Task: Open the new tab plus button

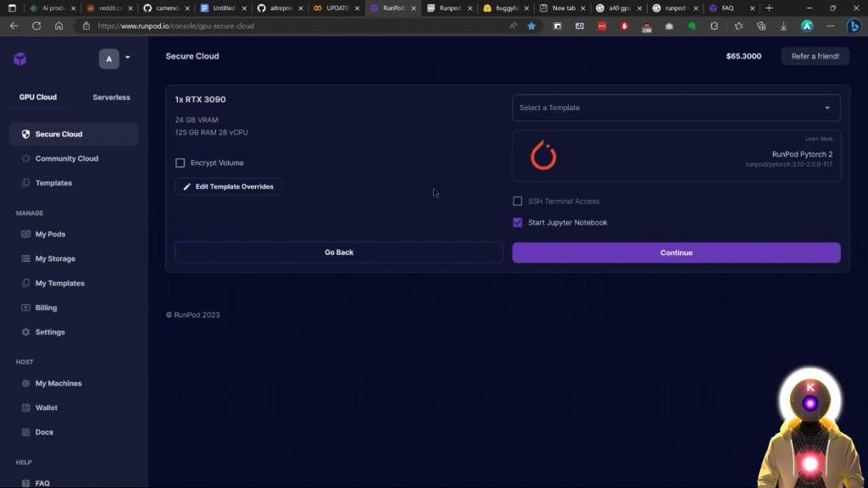Action: point(769,8)
